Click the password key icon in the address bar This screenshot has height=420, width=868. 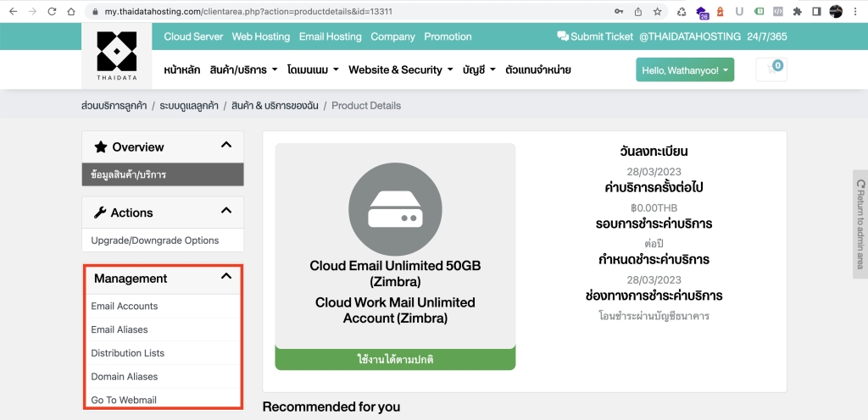[618, 12]
